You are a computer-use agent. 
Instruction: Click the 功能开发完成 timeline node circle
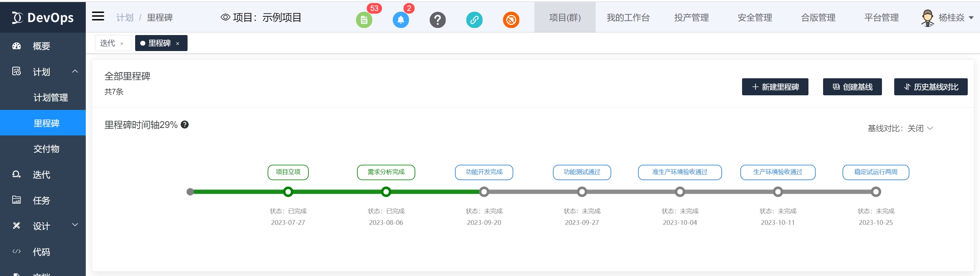click(484, 192)
